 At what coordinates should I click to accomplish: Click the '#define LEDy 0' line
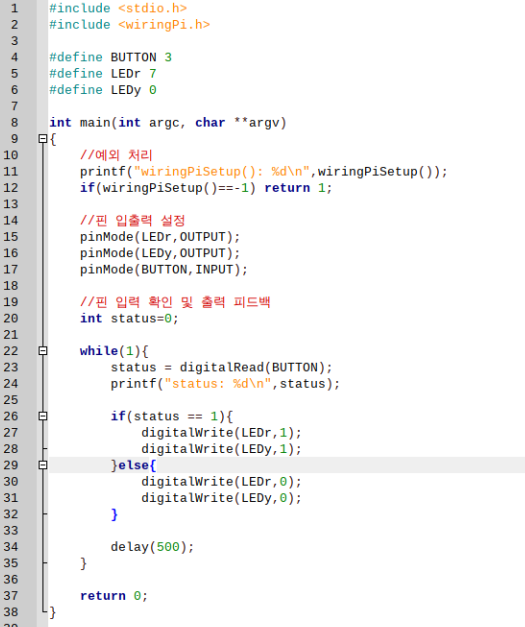[103, 90]
